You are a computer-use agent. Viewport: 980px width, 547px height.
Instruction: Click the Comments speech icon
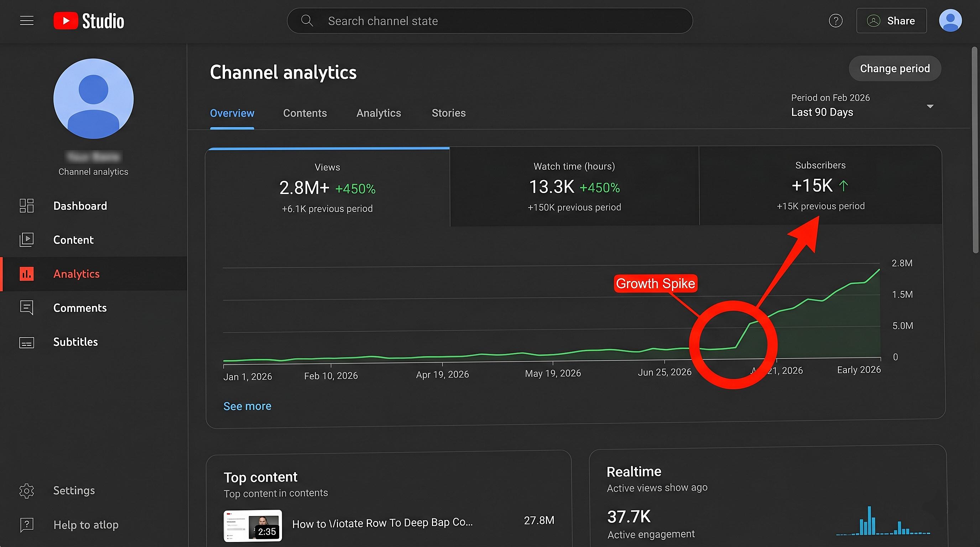click(26, 307)
